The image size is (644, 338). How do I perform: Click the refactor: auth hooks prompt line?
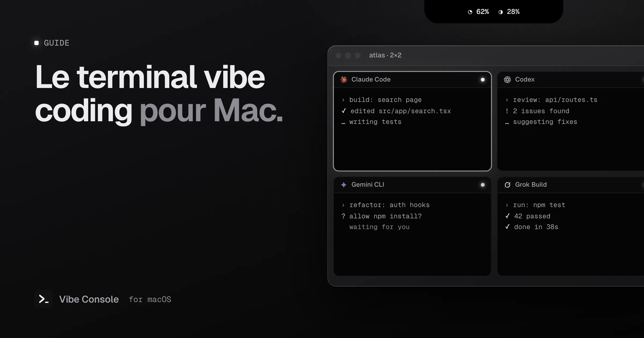tap(386, 205)
